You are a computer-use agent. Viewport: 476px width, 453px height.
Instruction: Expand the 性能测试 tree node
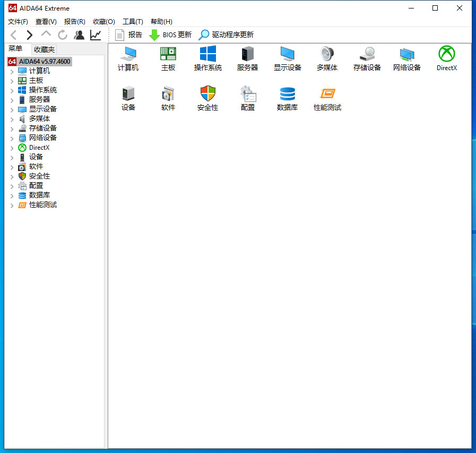click(12, 205)
